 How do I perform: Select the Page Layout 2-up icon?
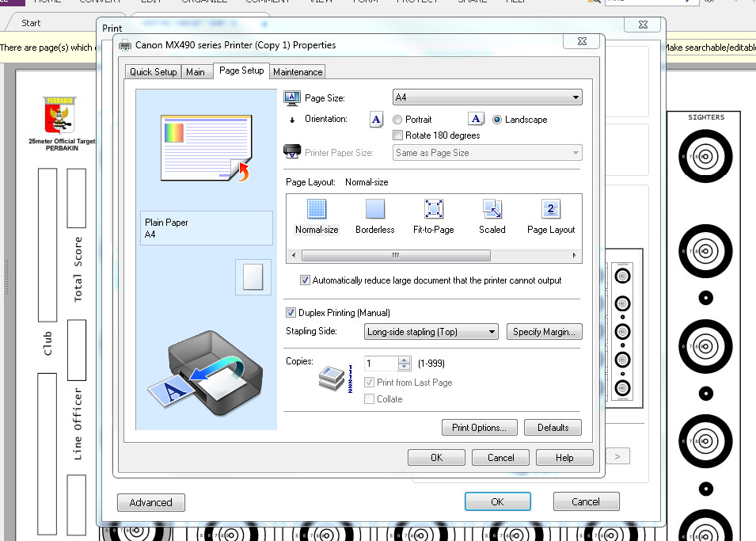(x=551, y=209)
